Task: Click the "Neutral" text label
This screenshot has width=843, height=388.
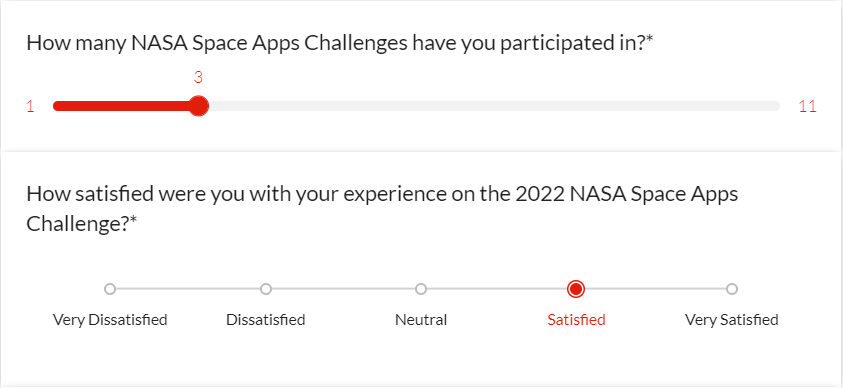Action: pyautogui.click(x=421, y=320)
